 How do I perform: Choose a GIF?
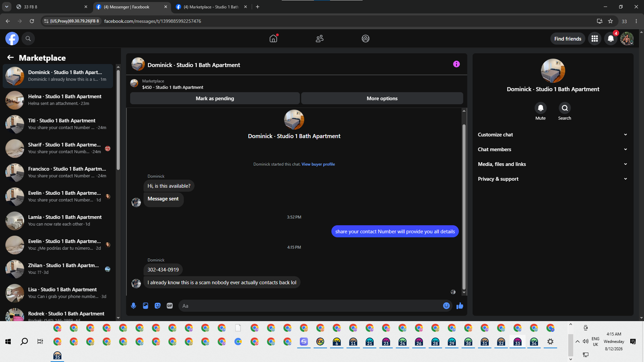coord(170,306)
